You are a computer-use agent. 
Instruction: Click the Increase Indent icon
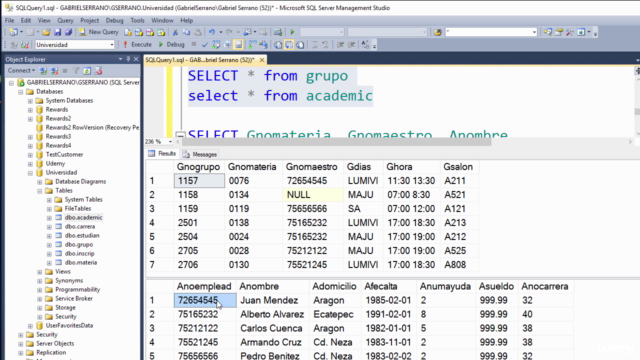pyautogui.click(x=351, y=44)
